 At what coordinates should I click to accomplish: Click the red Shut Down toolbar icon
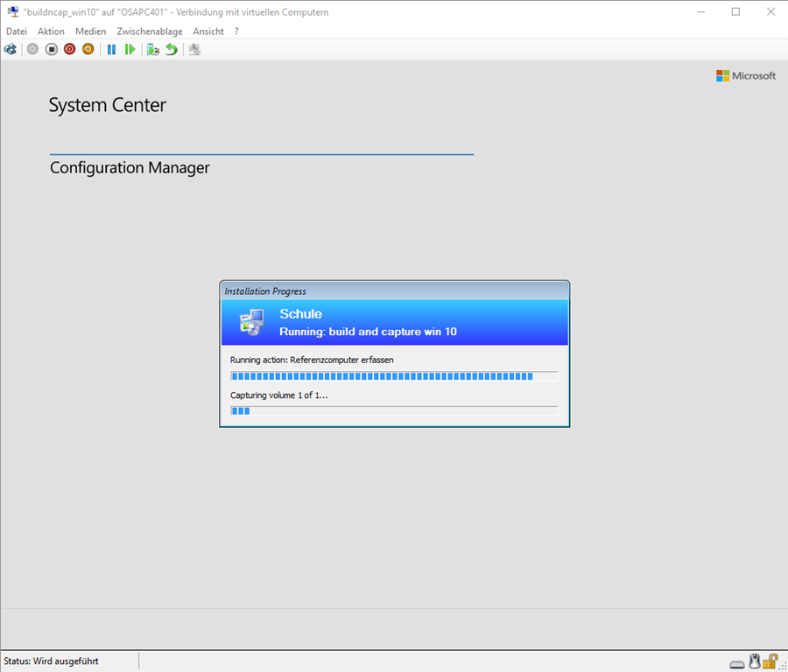[x=70, y=50]
